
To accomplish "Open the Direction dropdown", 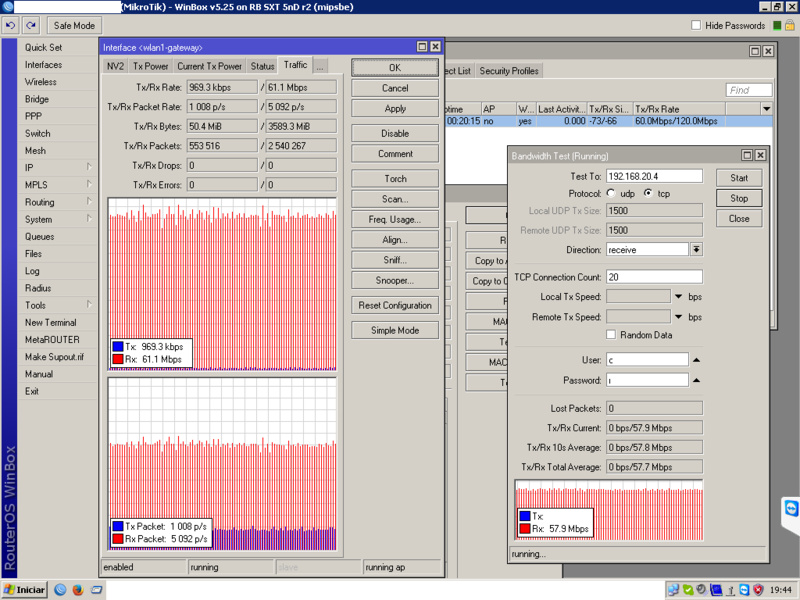I will coord(696,250).
